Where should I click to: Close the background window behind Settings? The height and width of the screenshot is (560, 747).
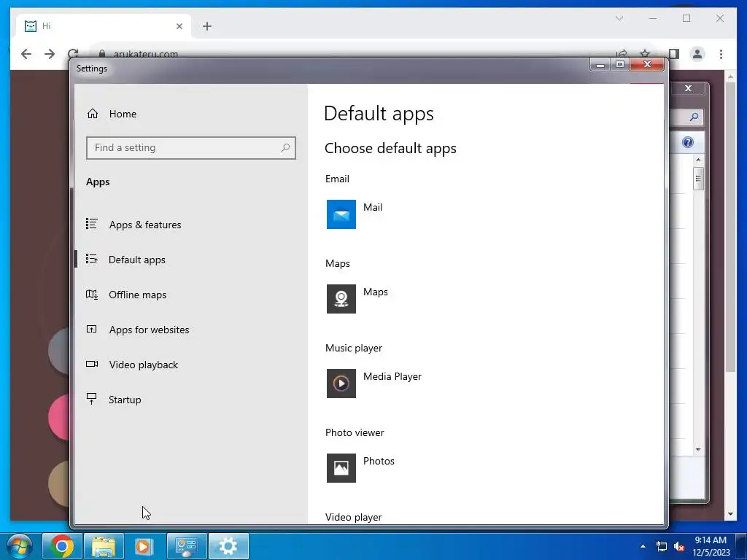(x=688, y=88)
